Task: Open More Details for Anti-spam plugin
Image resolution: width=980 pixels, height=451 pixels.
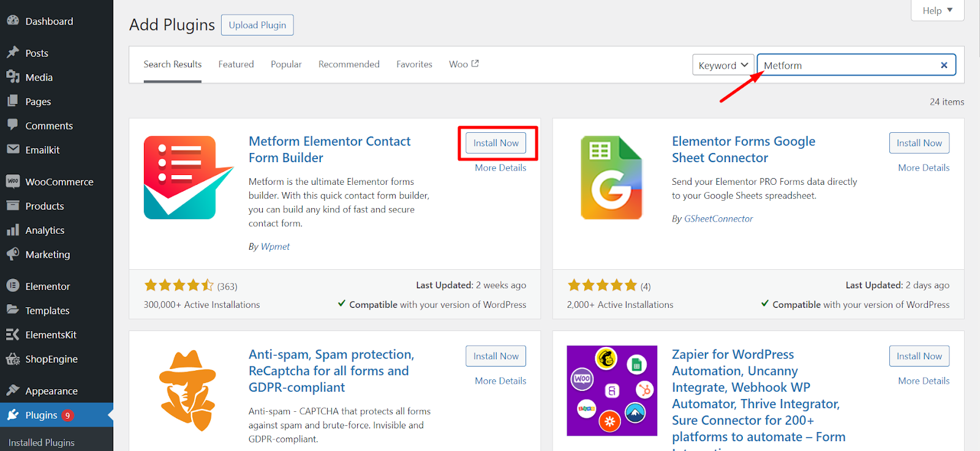Action: (500, 381)
